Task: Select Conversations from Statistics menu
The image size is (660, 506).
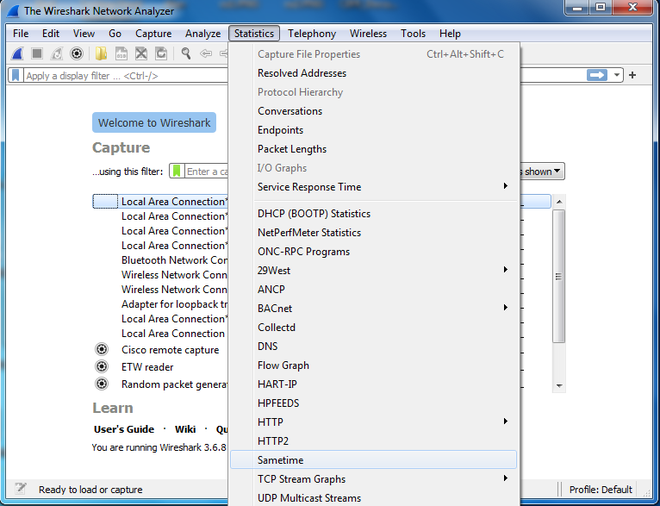Action: 373,111
